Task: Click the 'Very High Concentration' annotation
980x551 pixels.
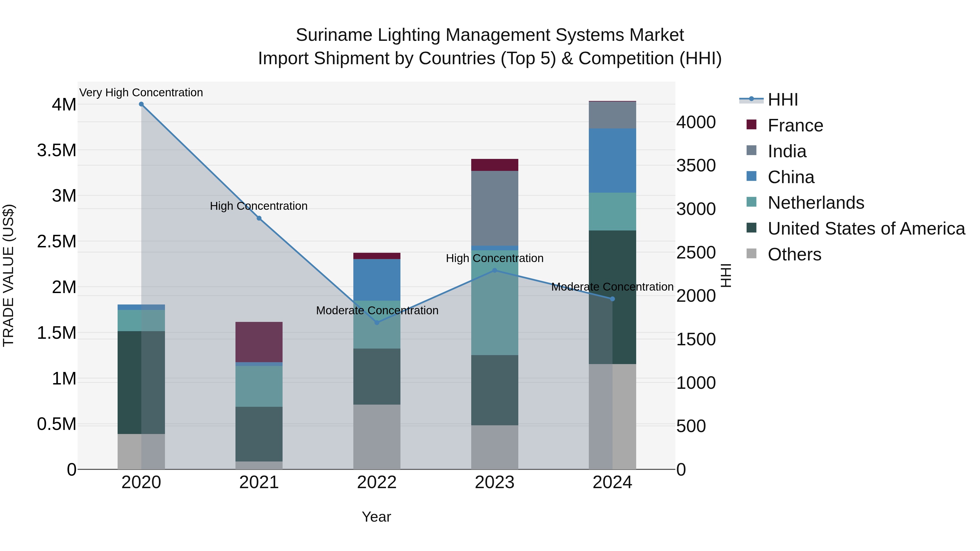Action: [141, 93]
